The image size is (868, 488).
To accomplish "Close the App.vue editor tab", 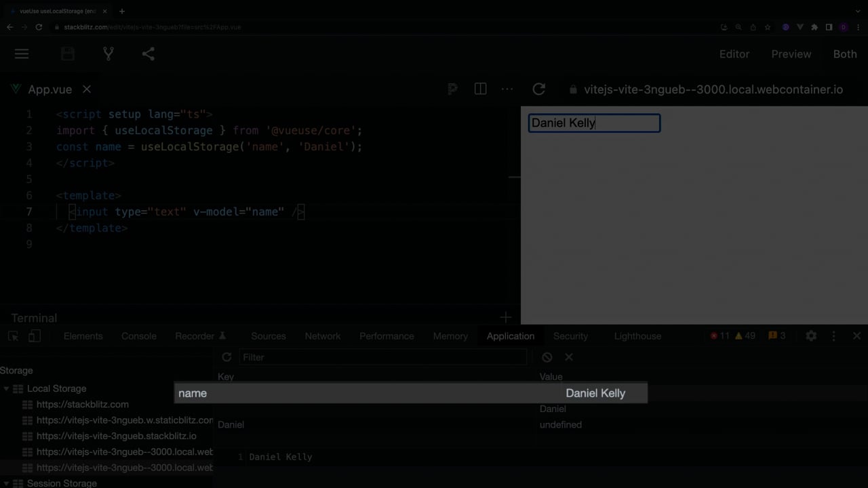I will coord(87,89).
